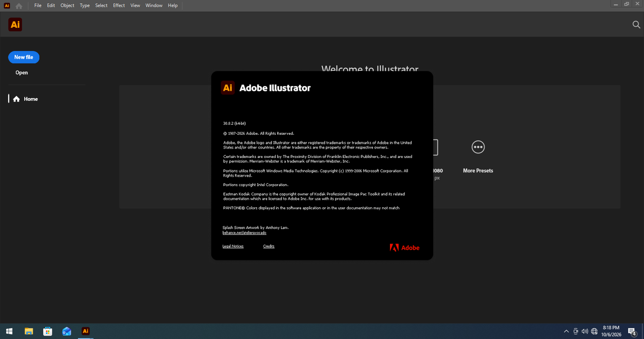Screen dimensions: 644x339
Task: Open the Legal Notices link
Action: 233,246
